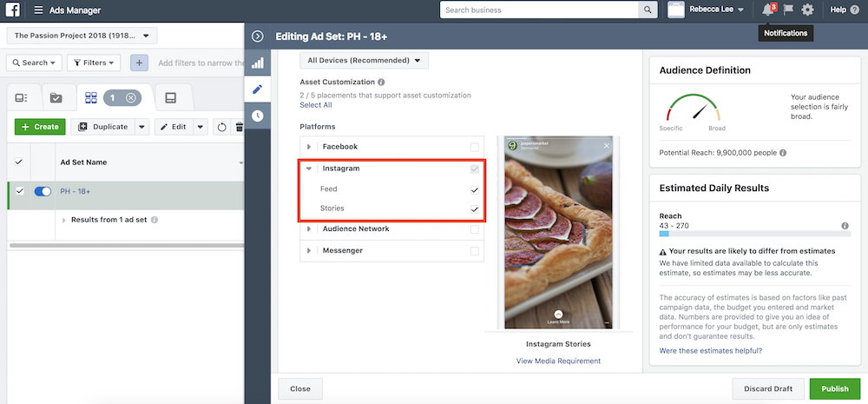Image resolution: width=868 pixels, height=404 pixels.
Task: Click the Close button
Action: click(300, 389)
